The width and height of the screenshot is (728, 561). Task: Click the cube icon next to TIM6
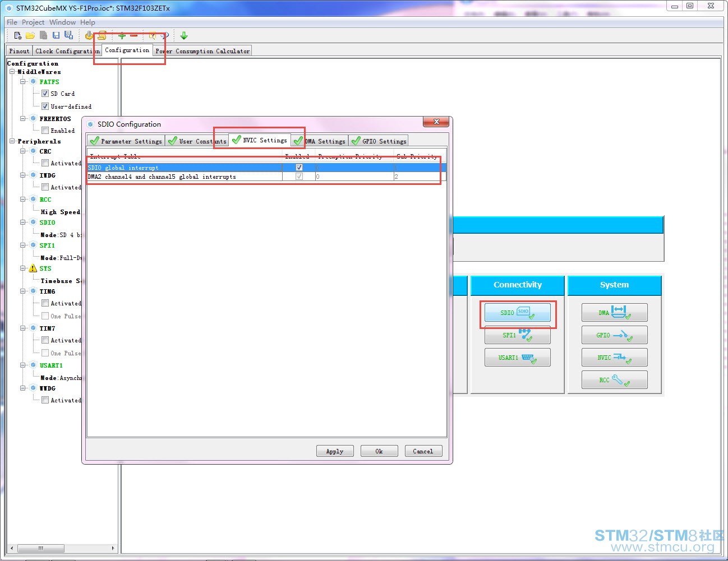[x=33, y=291]
